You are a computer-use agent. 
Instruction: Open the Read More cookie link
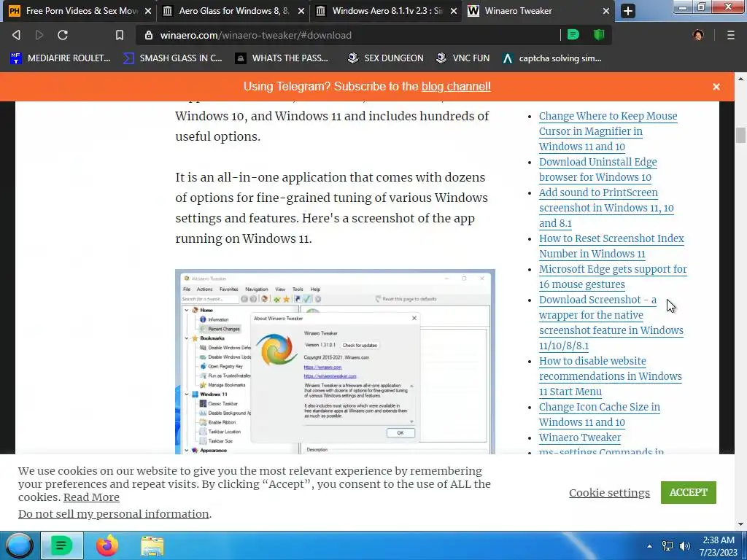(x=91, y=497)
